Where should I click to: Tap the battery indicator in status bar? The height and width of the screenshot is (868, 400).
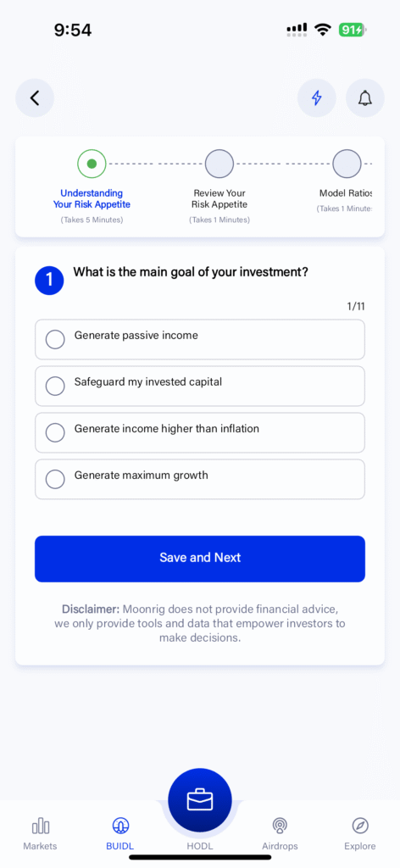[x=353, y=30]
